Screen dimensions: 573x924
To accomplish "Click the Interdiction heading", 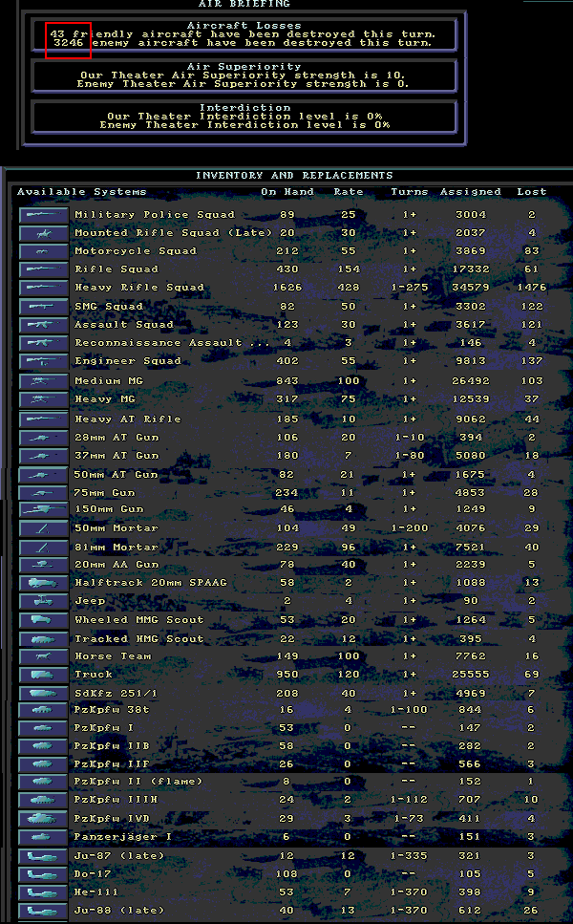I will pos(245,108).
